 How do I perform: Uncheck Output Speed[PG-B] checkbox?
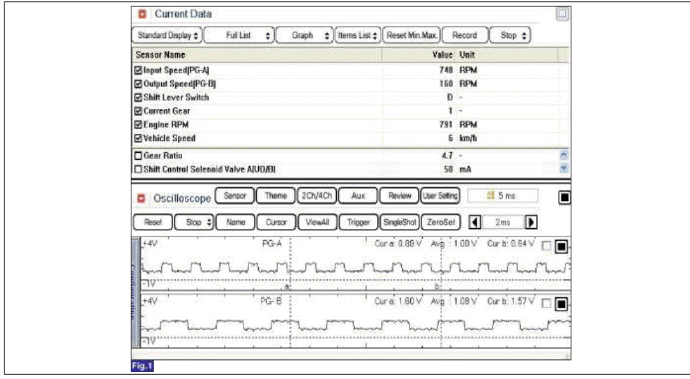click(138, 84)
